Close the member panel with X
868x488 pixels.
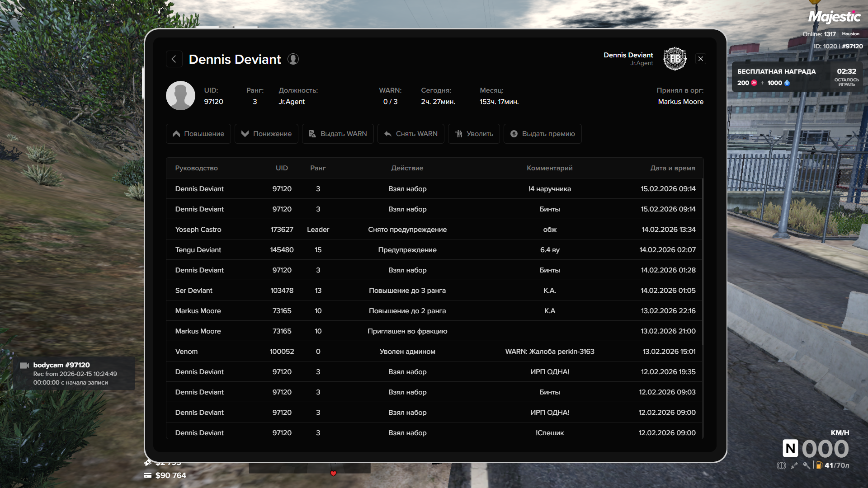(701, 59)
